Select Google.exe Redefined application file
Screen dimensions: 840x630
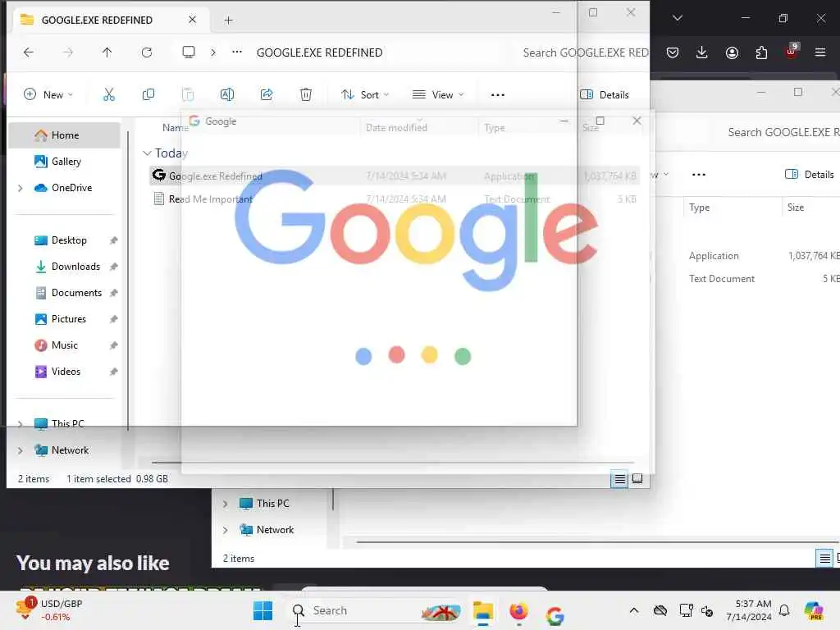point(394,176)
